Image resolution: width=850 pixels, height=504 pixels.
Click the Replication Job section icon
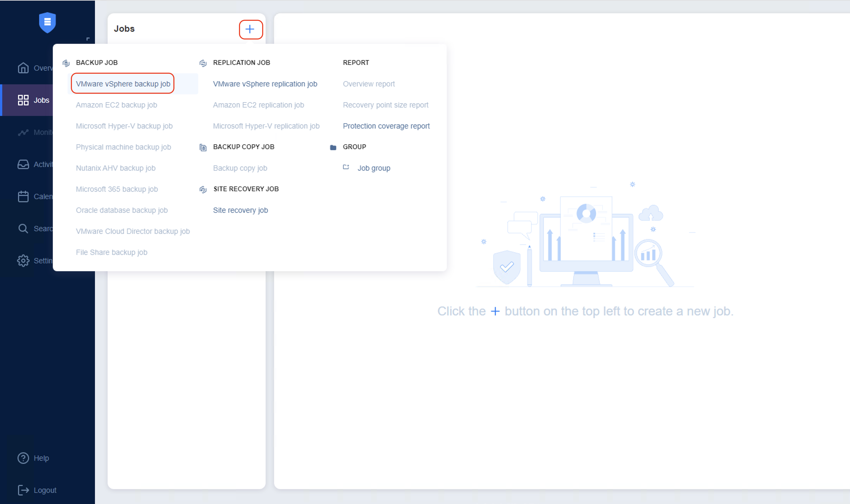203,63
